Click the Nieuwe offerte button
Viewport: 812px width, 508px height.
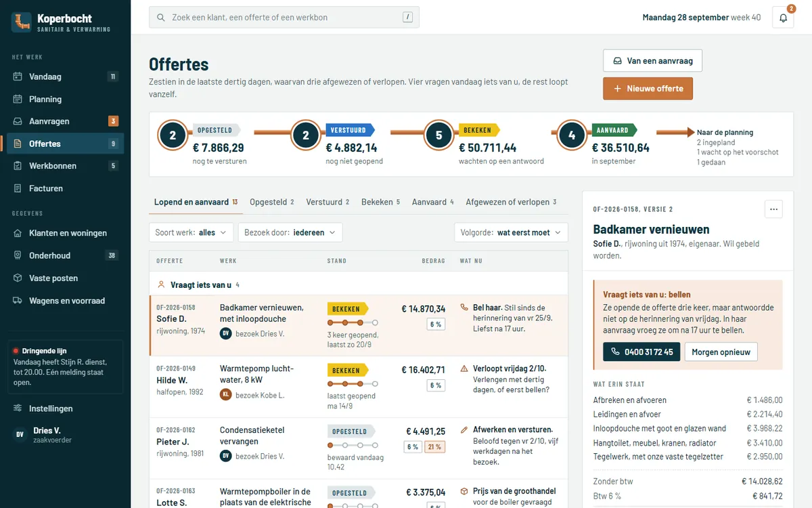click(x=648, y=89)
